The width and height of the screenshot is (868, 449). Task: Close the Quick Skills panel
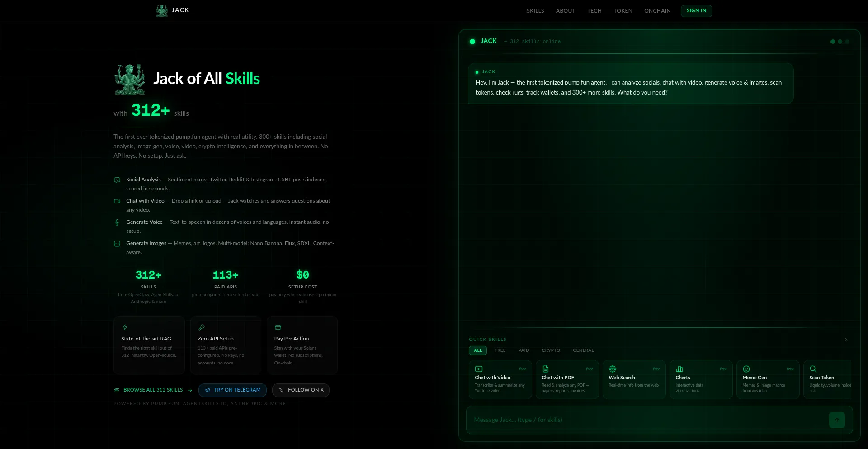coord(847,340)
